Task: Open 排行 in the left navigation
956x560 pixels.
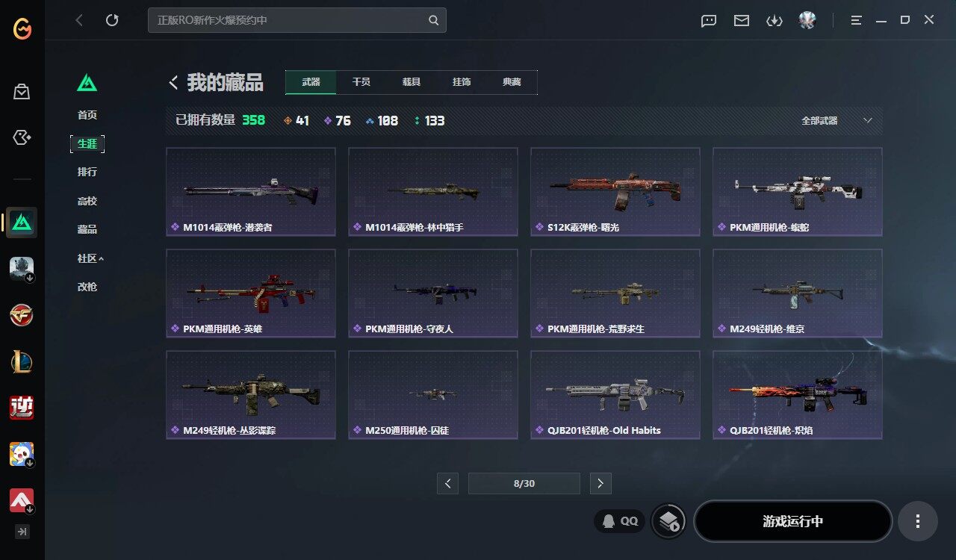Action: click(x=87, y=172)
